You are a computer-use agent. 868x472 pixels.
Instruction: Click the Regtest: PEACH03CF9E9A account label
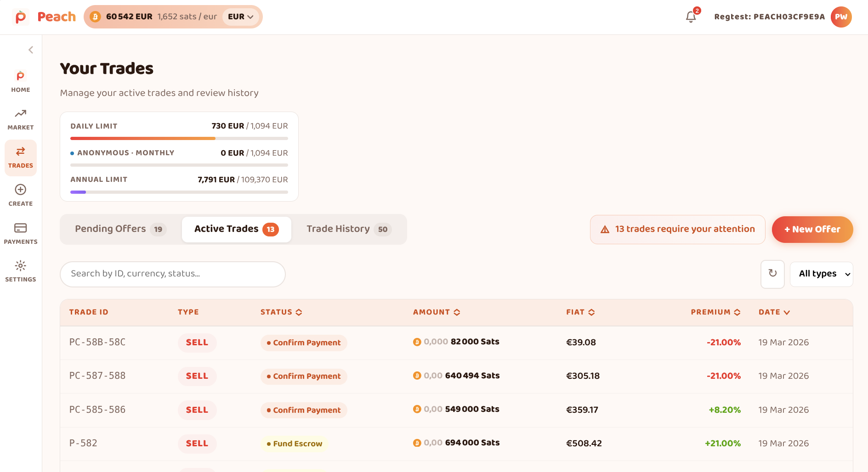coord(770,17)
